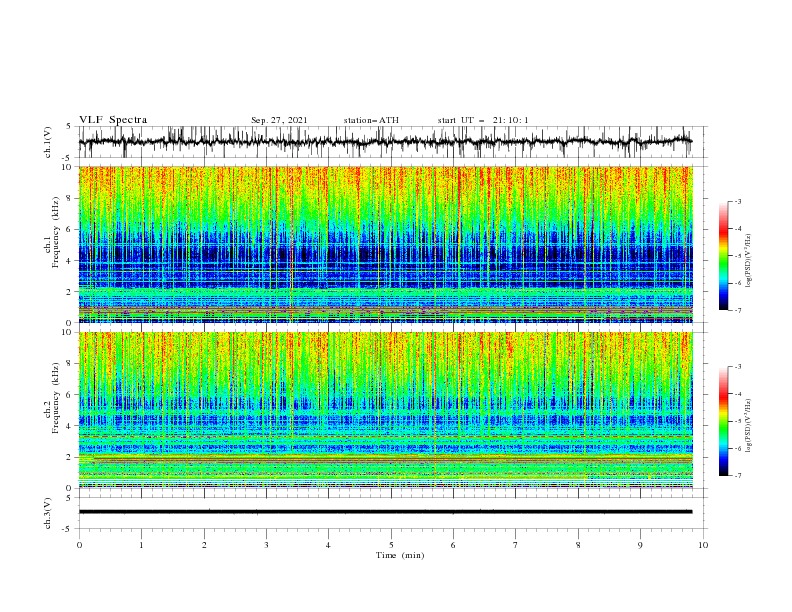This screenshot has width=792, height=612.
Task: Click the '10' tick on the time axis
Action: [703, 545]
